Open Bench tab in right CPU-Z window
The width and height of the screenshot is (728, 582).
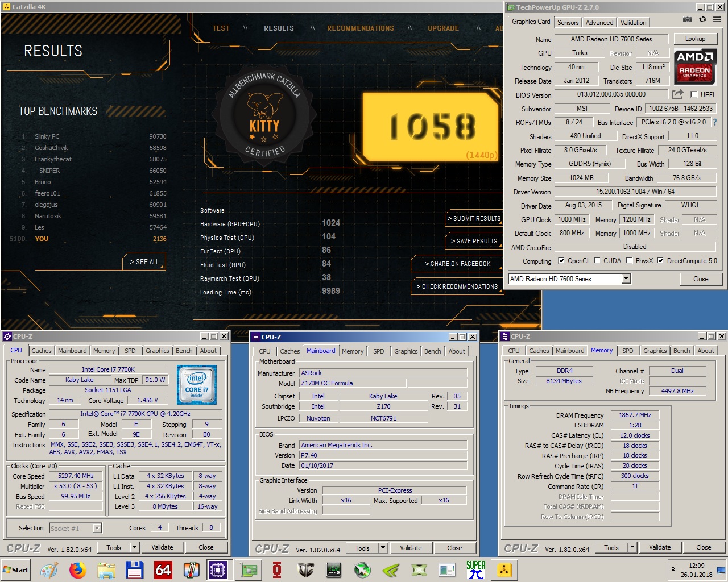click(x=682, y=351)
